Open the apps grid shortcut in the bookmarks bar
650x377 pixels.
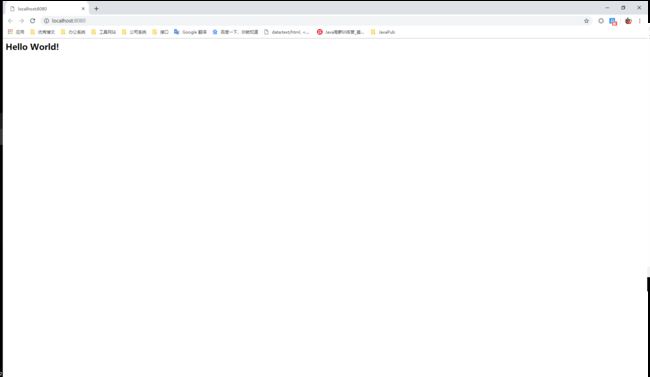point(16,32)
